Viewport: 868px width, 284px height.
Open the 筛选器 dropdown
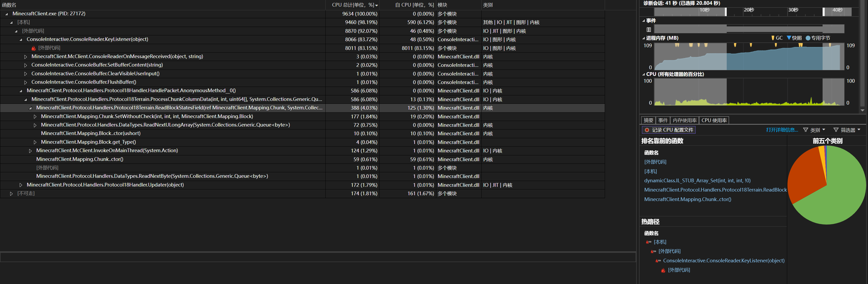(x=851, y=130)
